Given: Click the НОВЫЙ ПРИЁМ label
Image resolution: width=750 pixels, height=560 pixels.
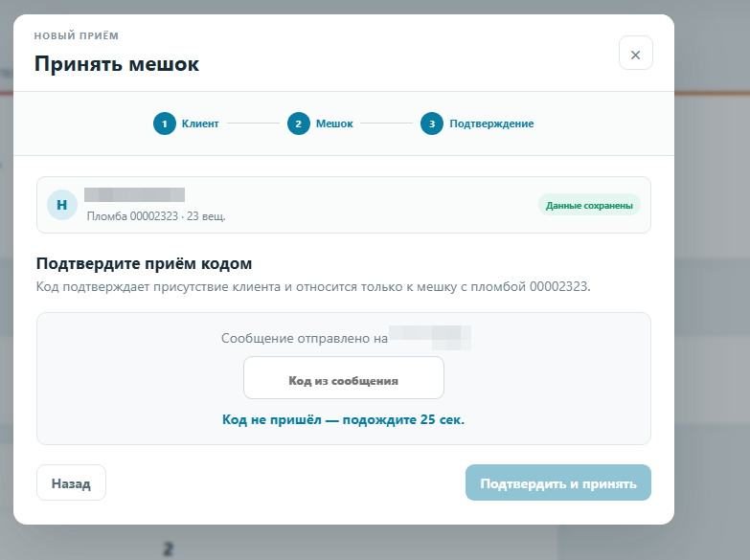Looking at the screenshot, I should 77,35.
